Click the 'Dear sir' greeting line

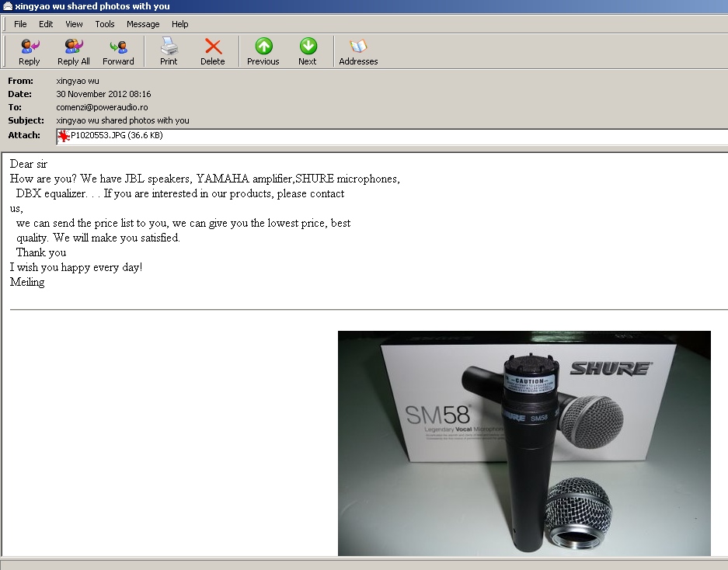tap(29, 164)
